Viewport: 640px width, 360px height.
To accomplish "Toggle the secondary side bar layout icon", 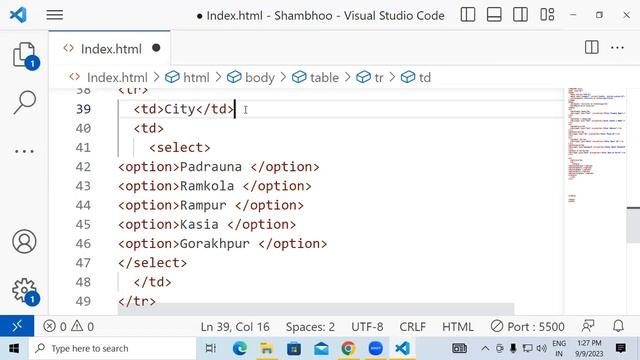I will point(520,15).
